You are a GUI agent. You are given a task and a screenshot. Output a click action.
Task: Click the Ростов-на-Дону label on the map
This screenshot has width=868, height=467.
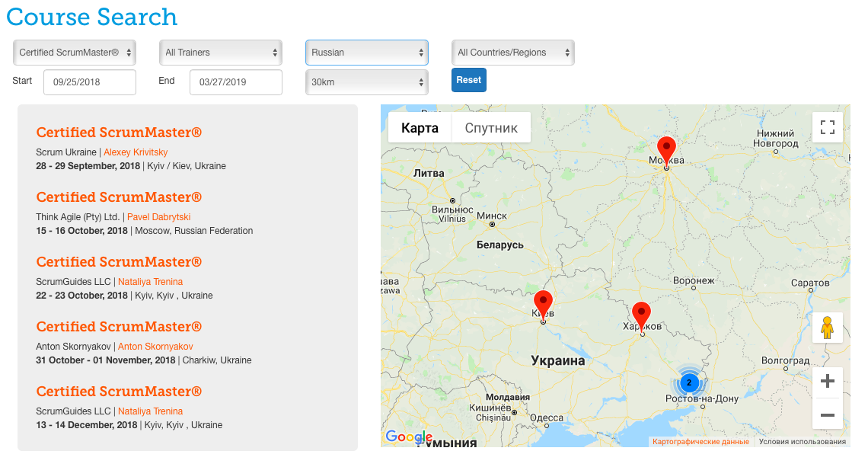point(702,399)
